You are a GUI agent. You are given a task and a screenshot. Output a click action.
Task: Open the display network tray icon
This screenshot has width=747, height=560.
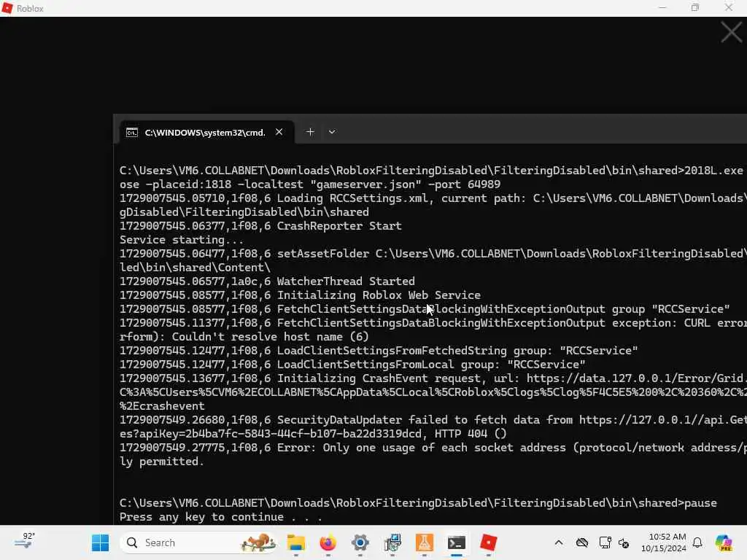click(x=605, y=542)
